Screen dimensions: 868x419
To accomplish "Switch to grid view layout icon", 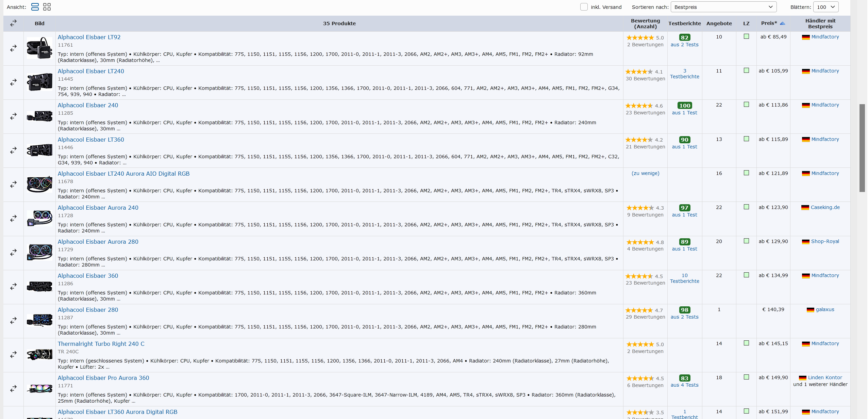I will (47, 7).
